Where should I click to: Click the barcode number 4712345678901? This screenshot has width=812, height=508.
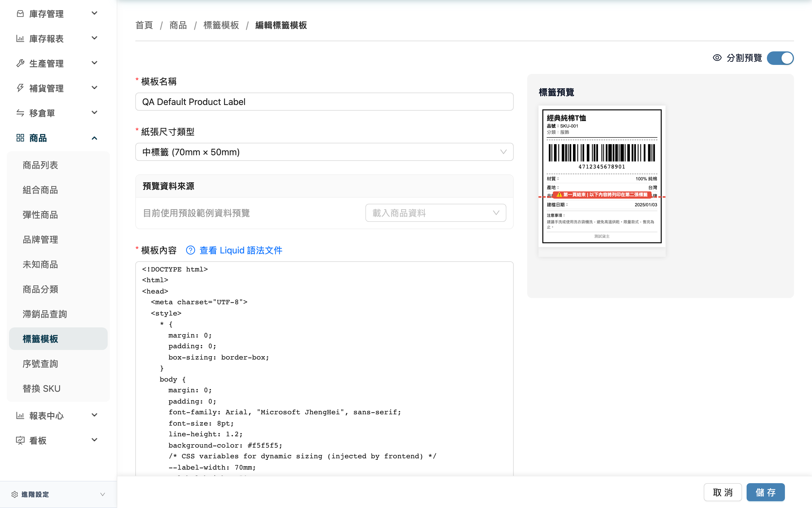coord(602,167)
